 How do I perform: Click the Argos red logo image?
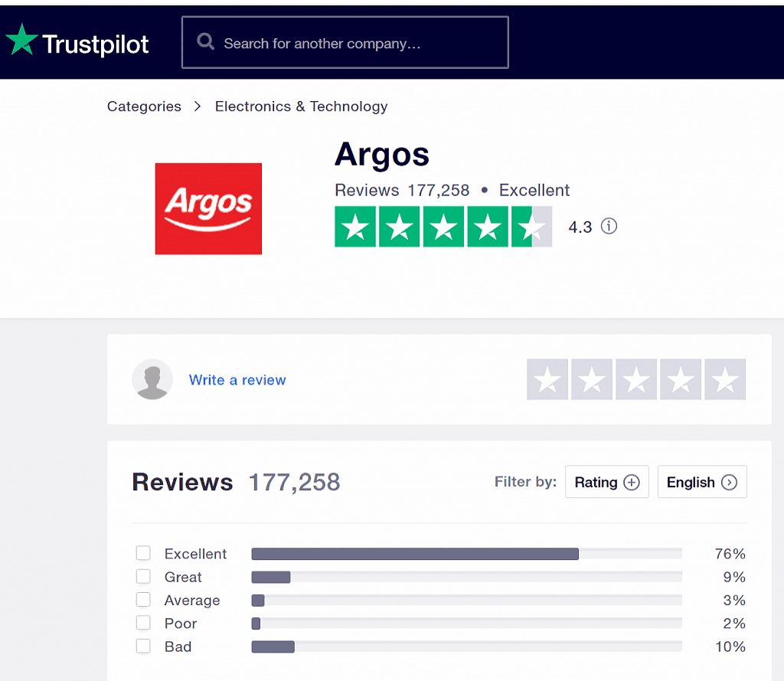coord(208,208)
